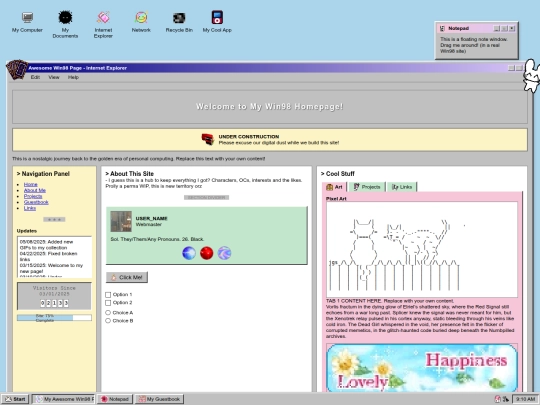This screenshot has height=405, width=540.
Task: Open the My Documents desktop icon
Action: coord(65,24)
